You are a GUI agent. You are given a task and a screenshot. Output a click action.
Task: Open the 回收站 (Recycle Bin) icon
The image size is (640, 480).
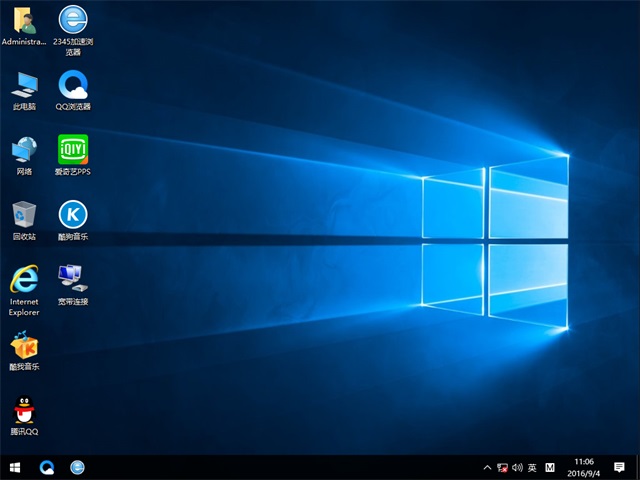(24, 214)
